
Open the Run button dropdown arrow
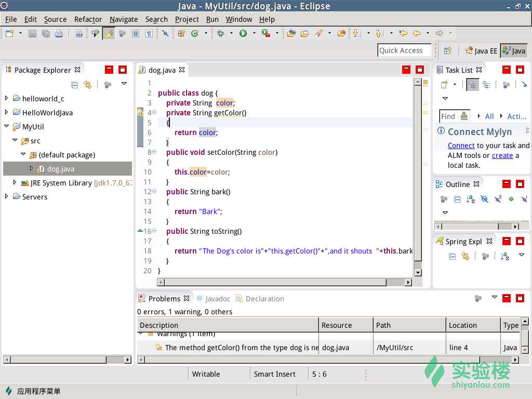(x=254, y=33)
